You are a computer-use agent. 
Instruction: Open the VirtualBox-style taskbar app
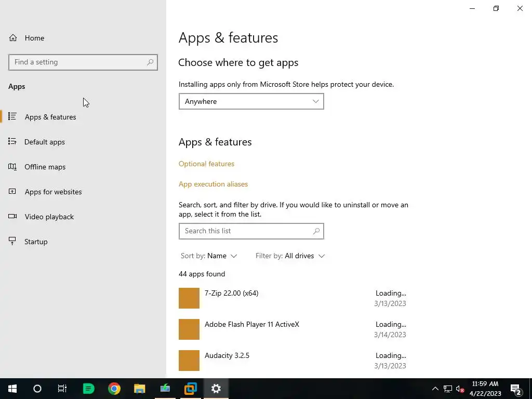point(191,389)
